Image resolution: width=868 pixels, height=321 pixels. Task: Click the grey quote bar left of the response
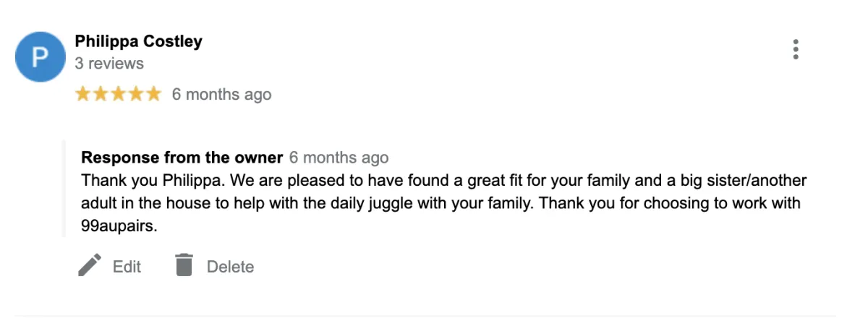pyautogui.click(x=64, y=189)
